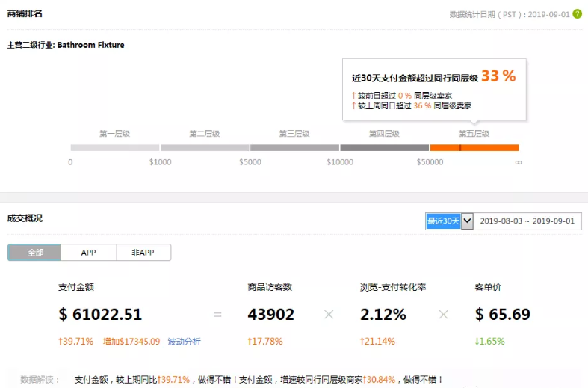Click the $1000 scale value
This screenshot has width=588, height=388.
pos(160,162)
